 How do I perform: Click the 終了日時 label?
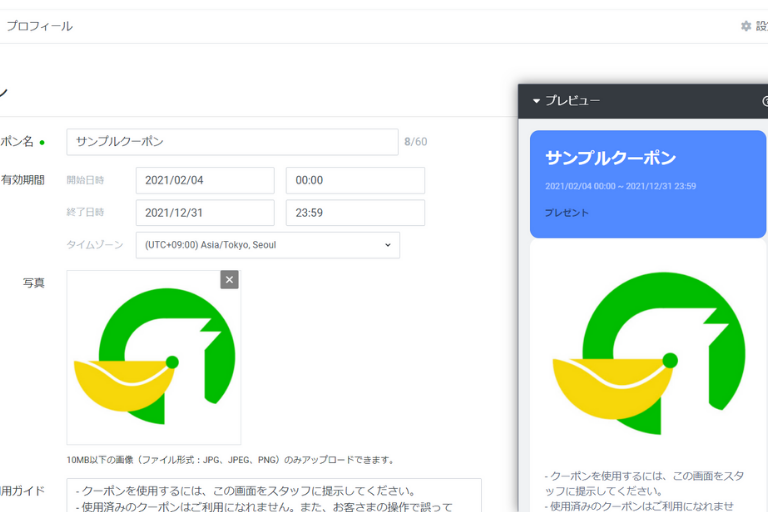coord(85,212)
